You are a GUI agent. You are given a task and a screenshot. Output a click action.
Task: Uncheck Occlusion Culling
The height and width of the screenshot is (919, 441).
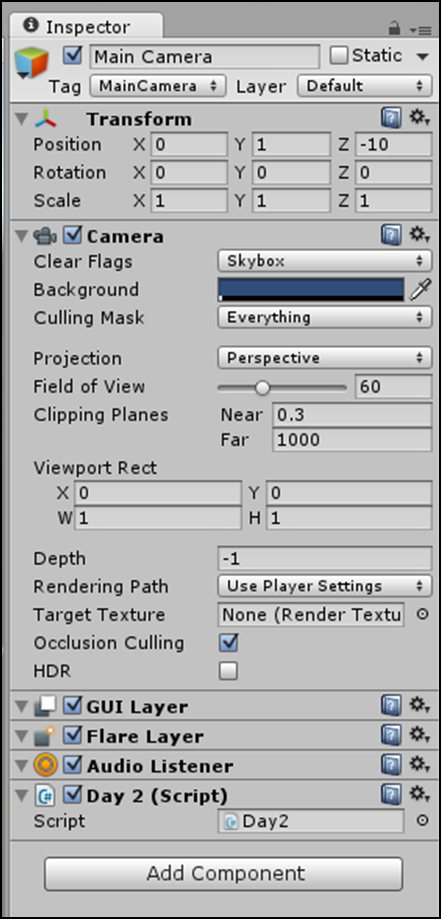[x=228, y=643]
